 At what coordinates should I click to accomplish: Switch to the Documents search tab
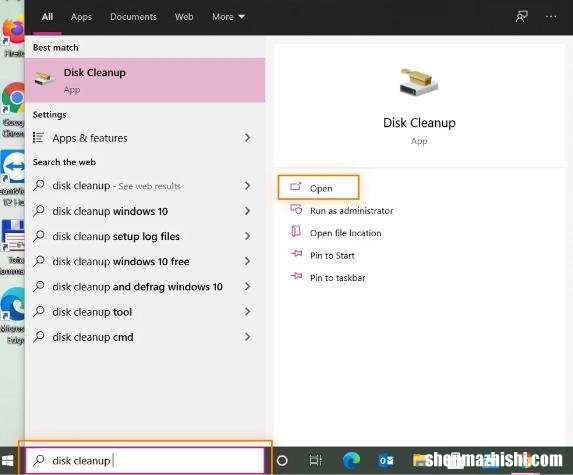point(133,17)
